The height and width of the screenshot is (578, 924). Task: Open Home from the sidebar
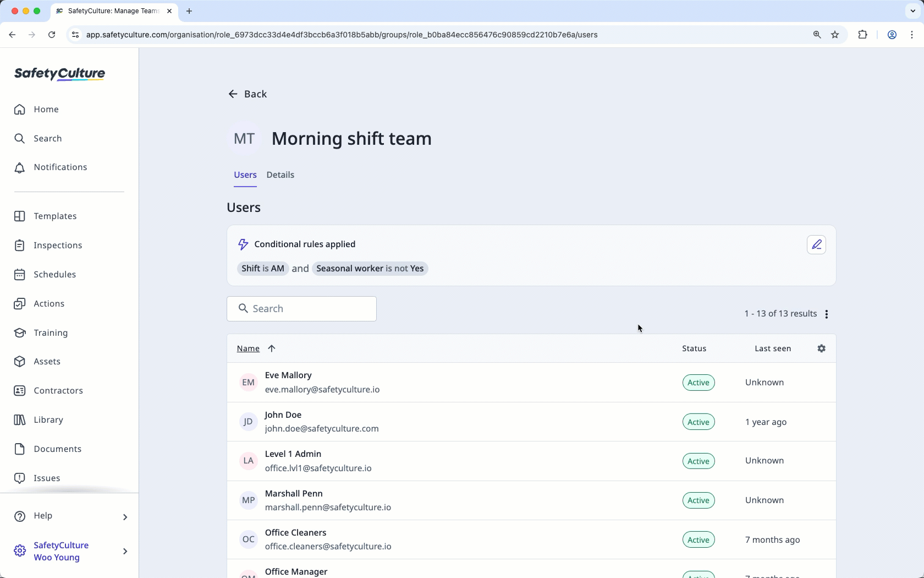[36, 109]
